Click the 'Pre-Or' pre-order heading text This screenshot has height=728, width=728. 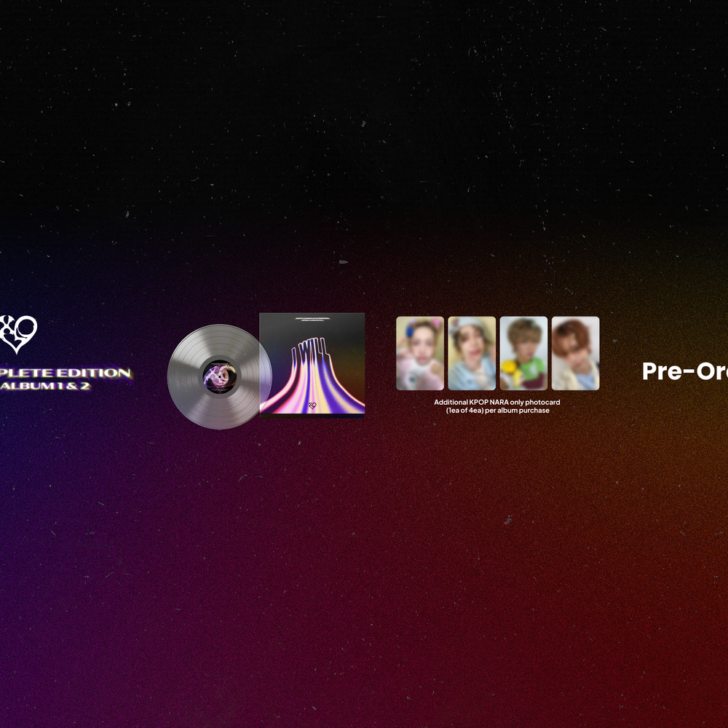(x=685, y=371)
